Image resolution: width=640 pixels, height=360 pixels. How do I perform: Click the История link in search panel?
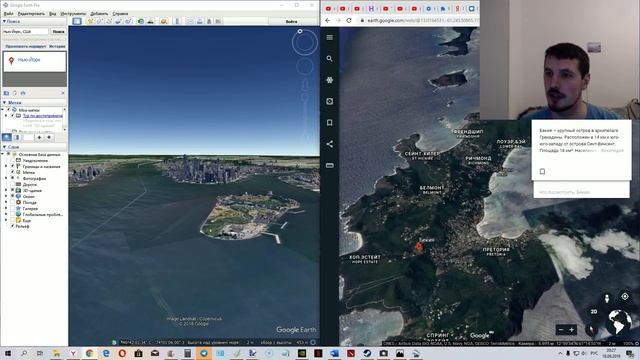[x=57, y=46]
